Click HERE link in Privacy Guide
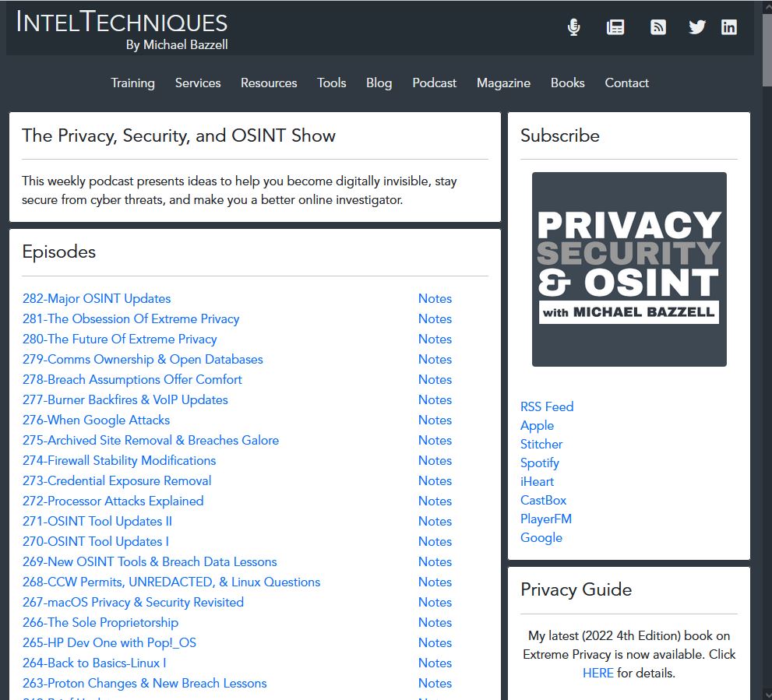 click(598, 673)
